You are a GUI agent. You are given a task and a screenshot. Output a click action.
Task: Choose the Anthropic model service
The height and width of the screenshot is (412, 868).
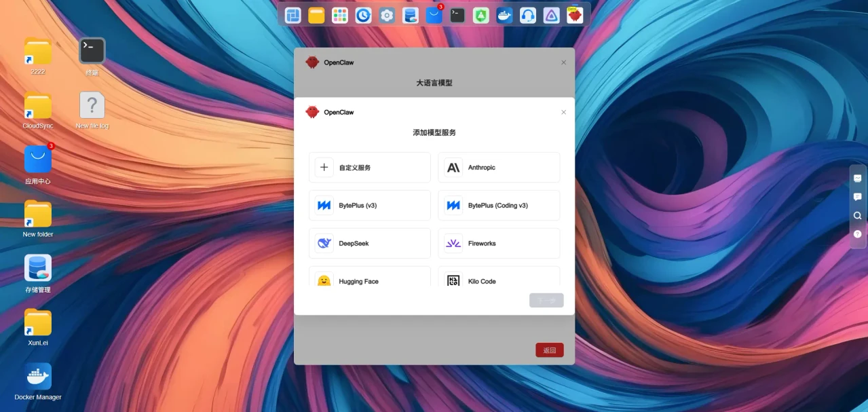[499, 167]
